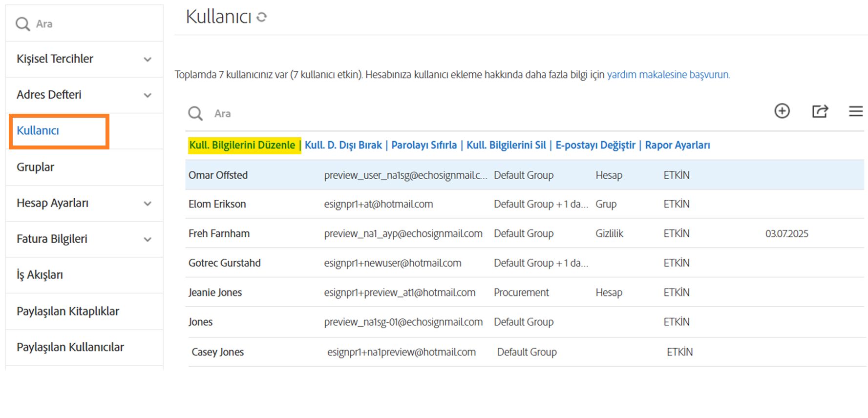The width and height of the screenshot is (868, 418).
Task: Expand Fatura Bilgileri section
Action: tap(147, 239)
